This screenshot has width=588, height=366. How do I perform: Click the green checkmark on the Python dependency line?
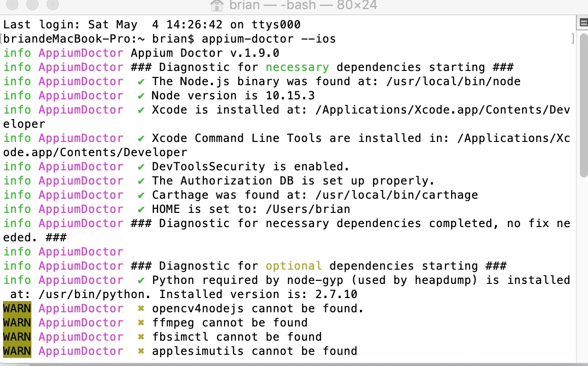(140, 280)
